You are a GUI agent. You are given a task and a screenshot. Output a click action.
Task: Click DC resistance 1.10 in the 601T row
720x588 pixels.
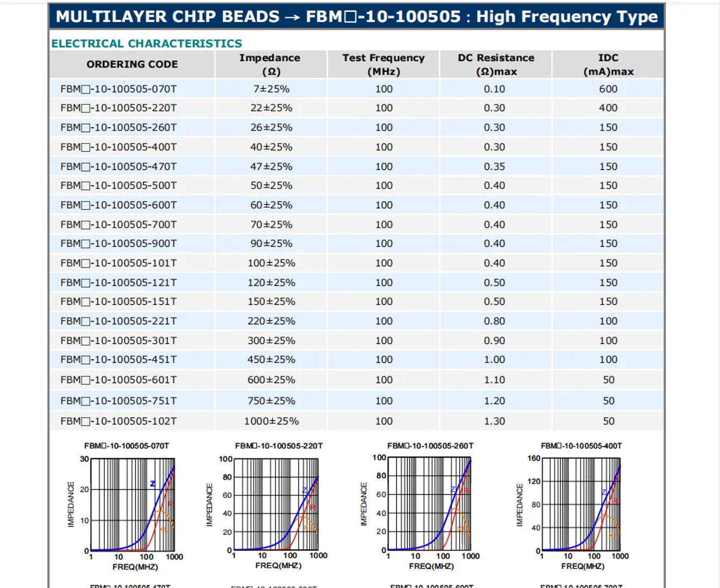click(495, 380)
